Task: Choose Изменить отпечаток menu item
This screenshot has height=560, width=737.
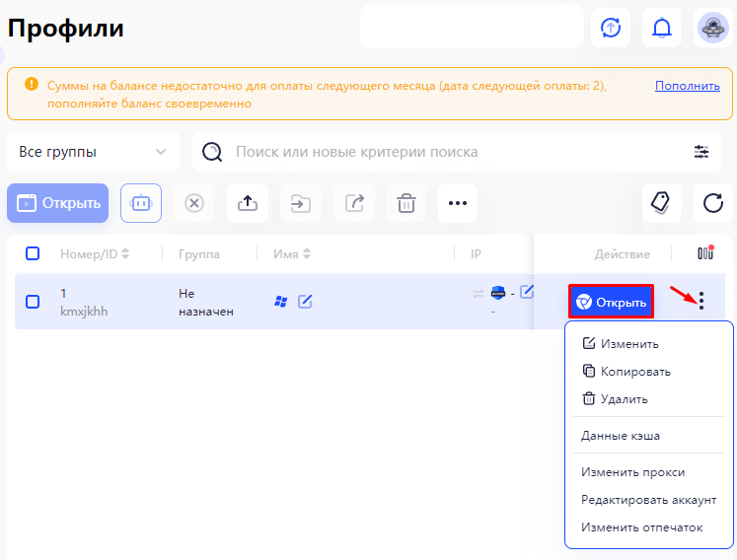Action: click(641, 527)
